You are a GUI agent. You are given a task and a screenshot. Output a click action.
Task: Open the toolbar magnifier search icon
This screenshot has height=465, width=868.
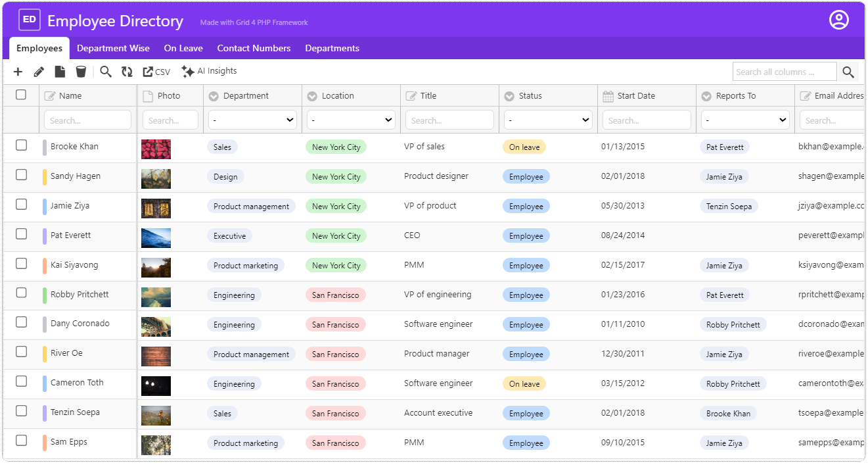click(106, 72)
